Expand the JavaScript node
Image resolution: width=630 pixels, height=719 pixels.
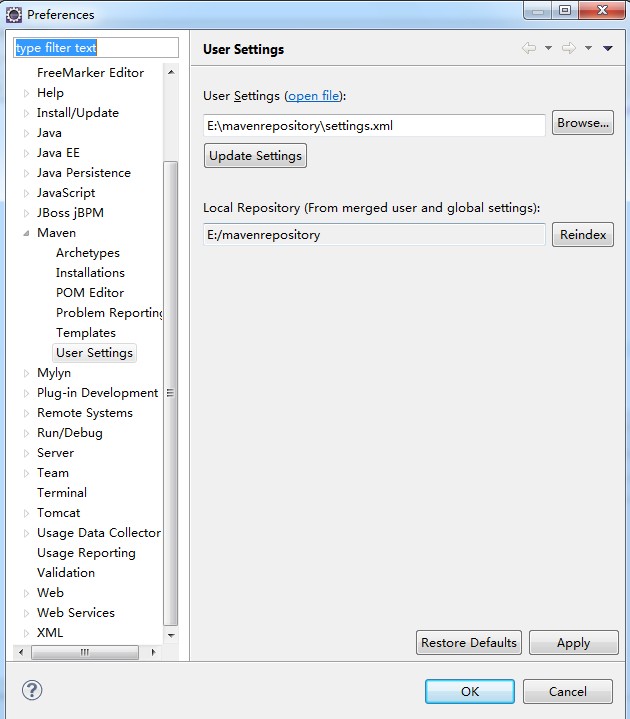pyautogui.click(x=27, y=193)
